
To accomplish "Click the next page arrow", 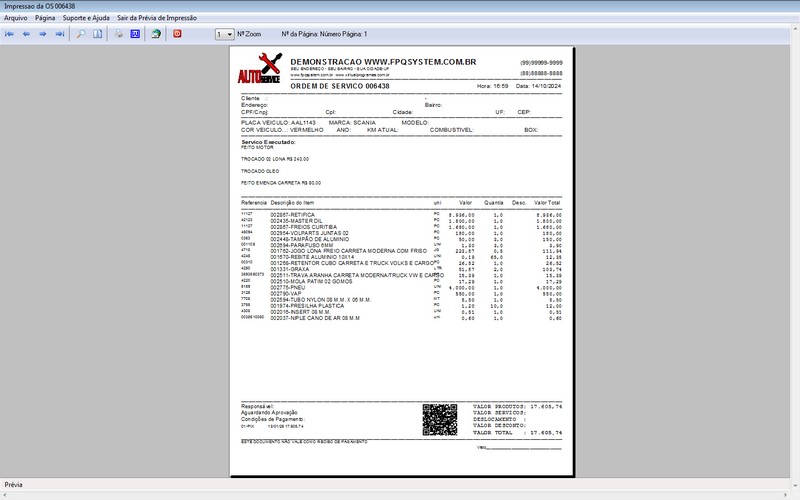I will pos(43,34).
